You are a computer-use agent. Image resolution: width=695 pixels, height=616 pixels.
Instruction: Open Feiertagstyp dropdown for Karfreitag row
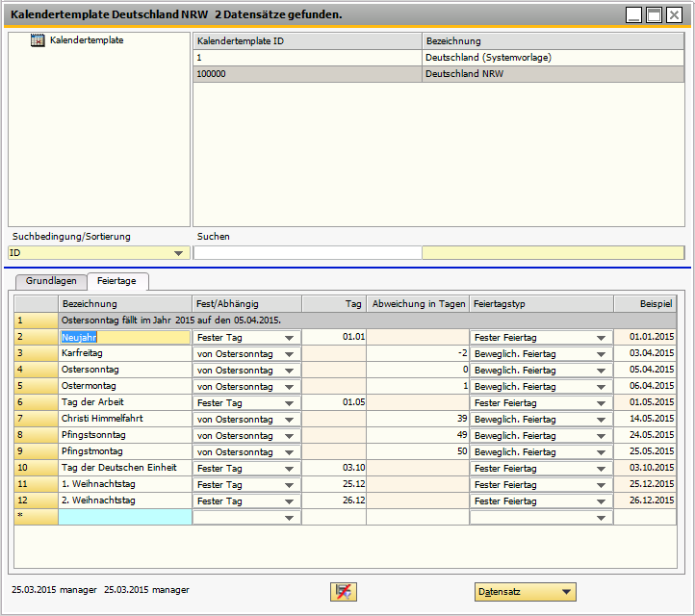click(x=602, y=354)
